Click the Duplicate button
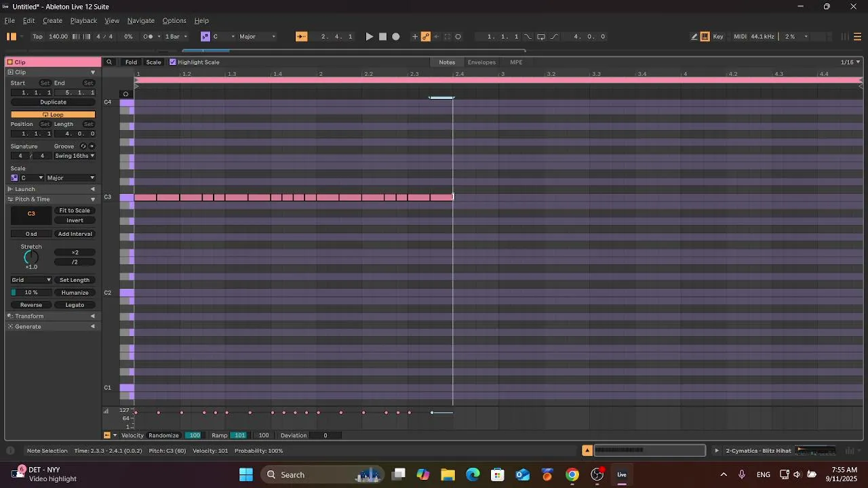868x488 pixels. pos(53,102)
